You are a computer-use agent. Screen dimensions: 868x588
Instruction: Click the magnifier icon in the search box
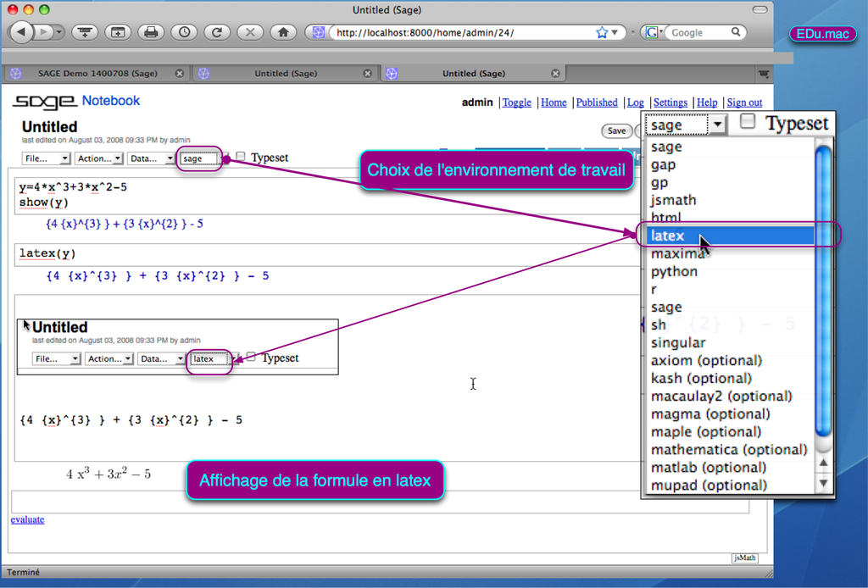click(x=736, y=32)
